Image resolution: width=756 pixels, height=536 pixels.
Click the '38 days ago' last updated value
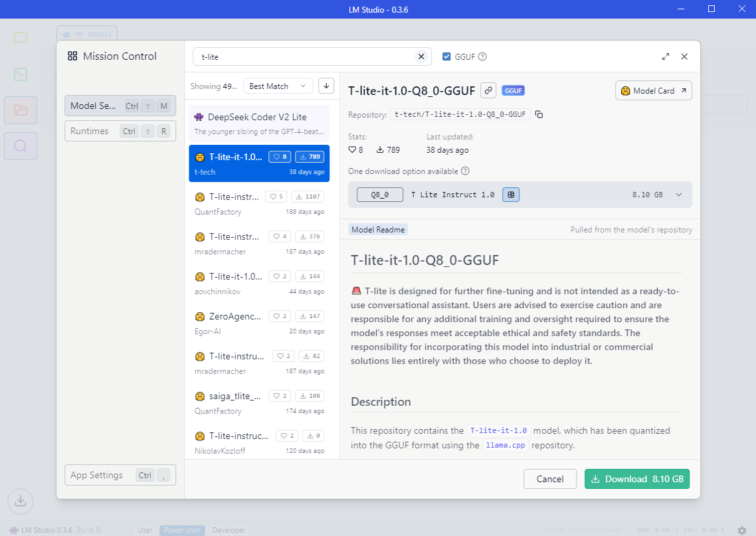(448, 150)
